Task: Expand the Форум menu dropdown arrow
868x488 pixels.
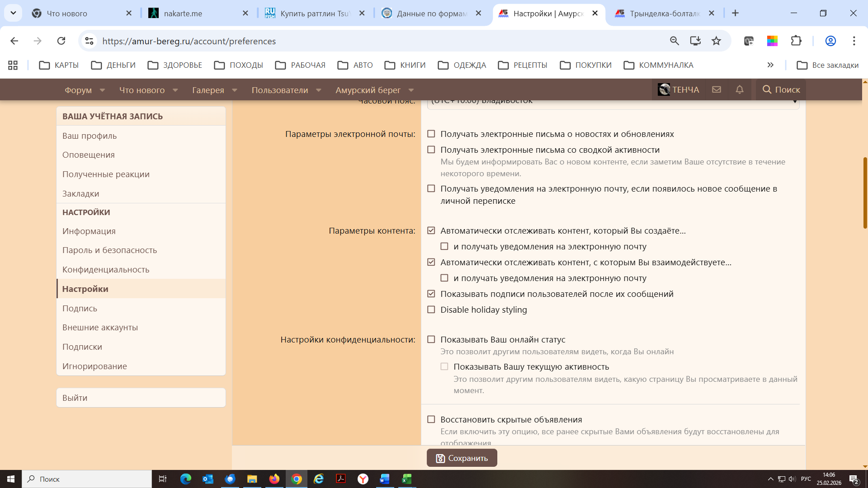Action: [x=102, y=90]
